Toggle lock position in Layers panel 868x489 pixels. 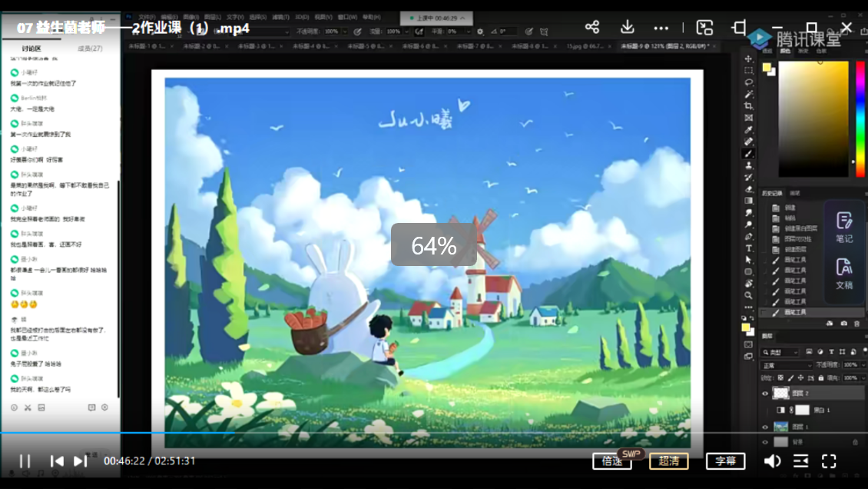pyautogui.click(x=800, y=378)
